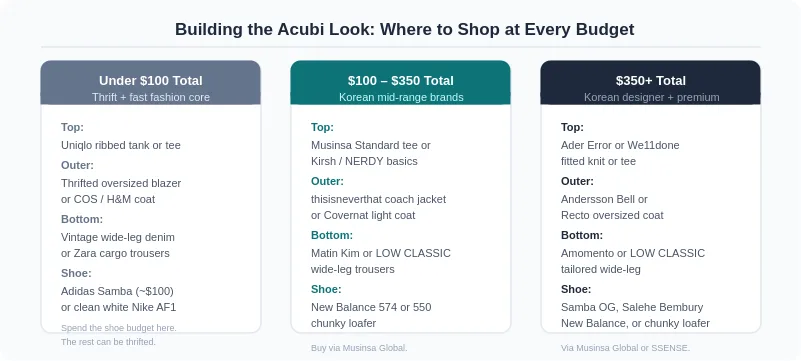Image resolution: width=801 pixels, height=361 pixels.
Task: Click the Thrift + fast fashion core subtitle
Action: [151, 97]
